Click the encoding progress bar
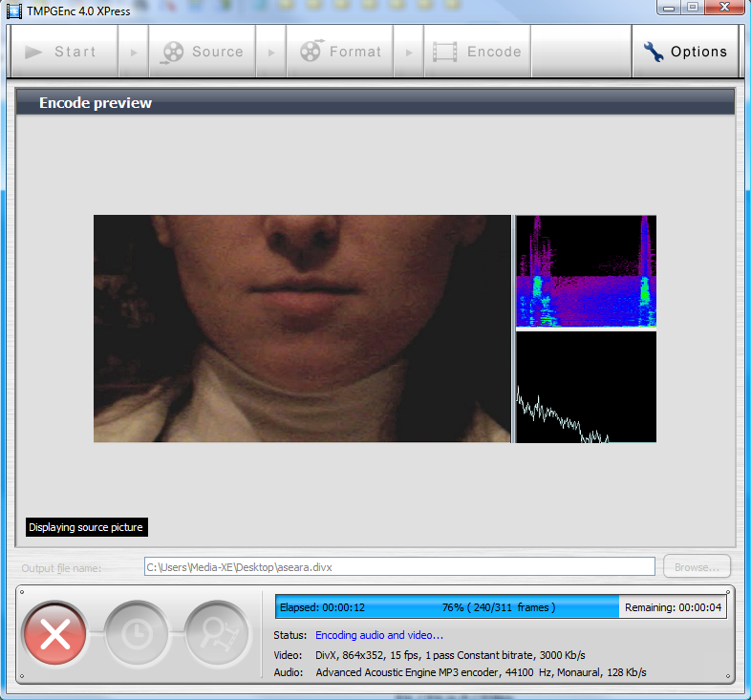Viewport: 751px width, 700px height. [x=501, y=607]
